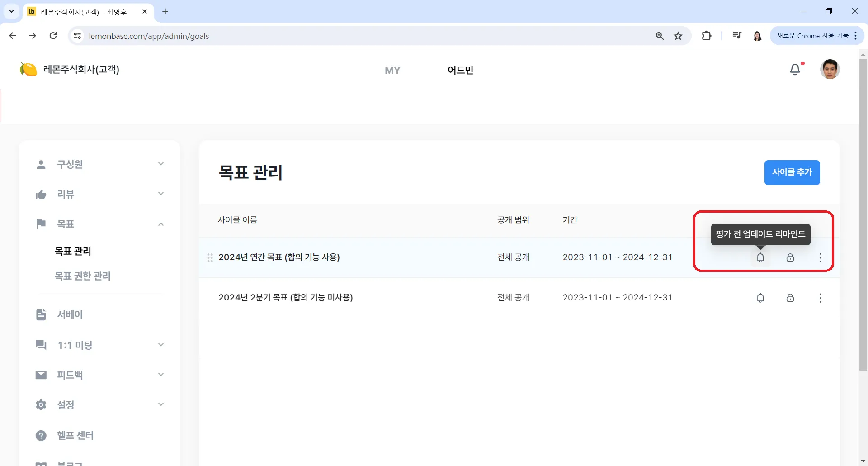This screenshot has height=466, width=868.
Task: Click the 리뷰 thumbs-up icon in sidebar
Action: pos(41,194)
